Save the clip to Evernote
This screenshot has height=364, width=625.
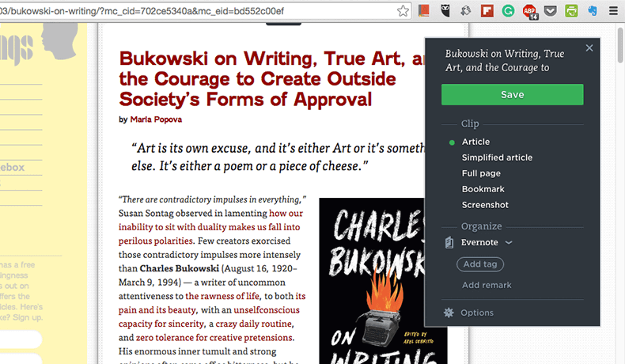(x=512, y=94)
